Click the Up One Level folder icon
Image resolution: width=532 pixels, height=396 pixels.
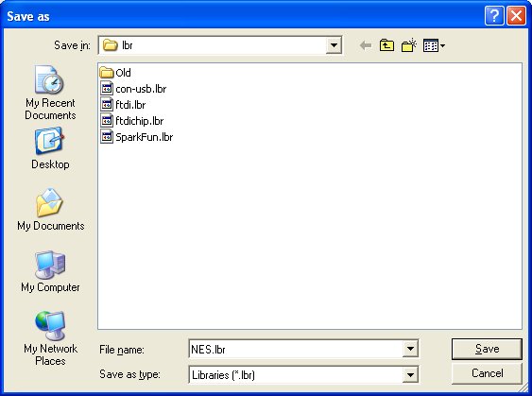(386, 45)
